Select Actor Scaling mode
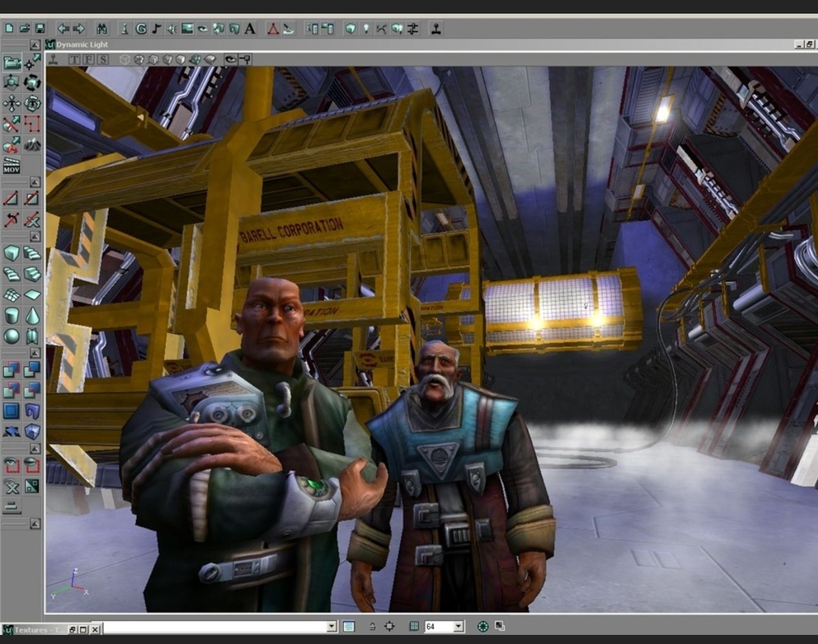 coord(11,82)
